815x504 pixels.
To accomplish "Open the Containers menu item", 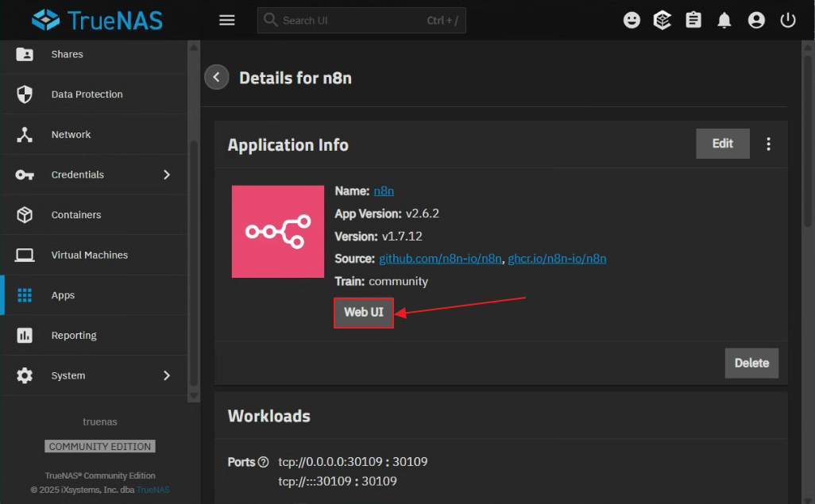I will [x=94, y=214].
